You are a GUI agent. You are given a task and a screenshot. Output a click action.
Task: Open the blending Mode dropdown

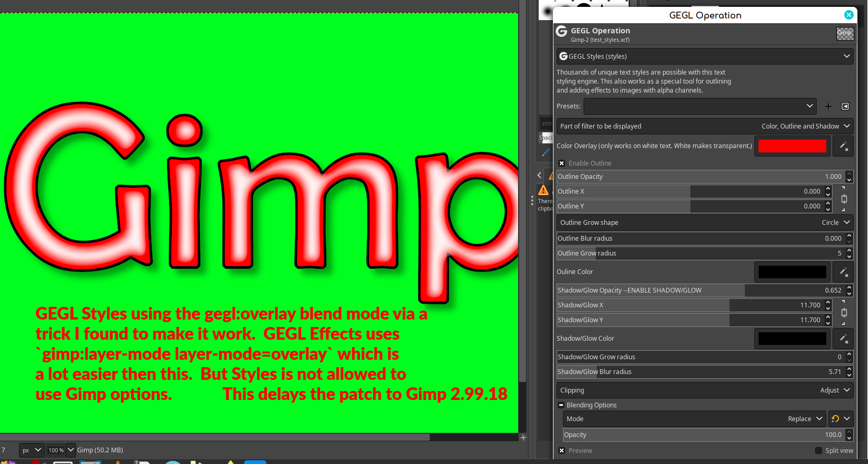pos(695,419)
